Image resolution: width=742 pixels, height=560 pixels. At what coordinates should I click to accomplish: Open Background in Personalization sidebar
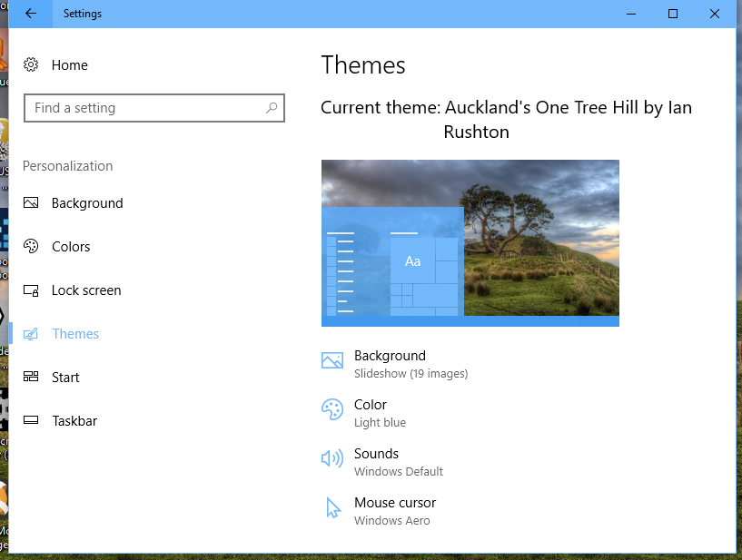click(x=86, y=203)
